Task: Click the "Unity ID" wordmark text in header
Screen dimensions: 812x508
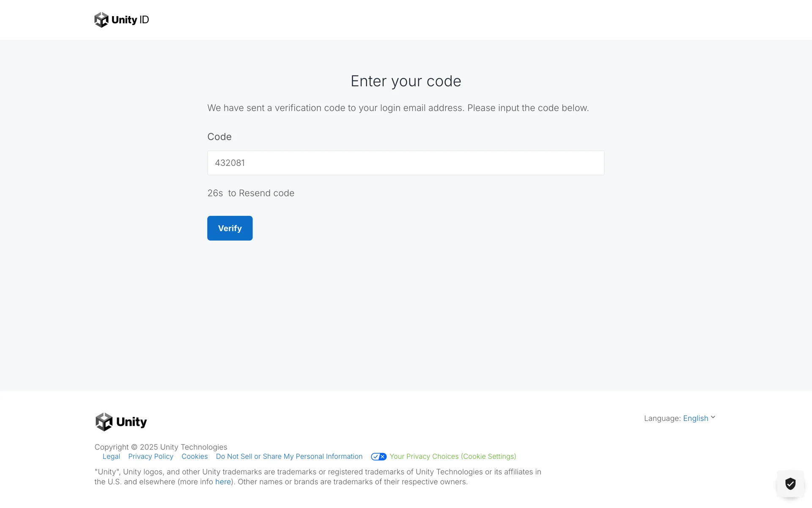Action: (x=130, y=20)
